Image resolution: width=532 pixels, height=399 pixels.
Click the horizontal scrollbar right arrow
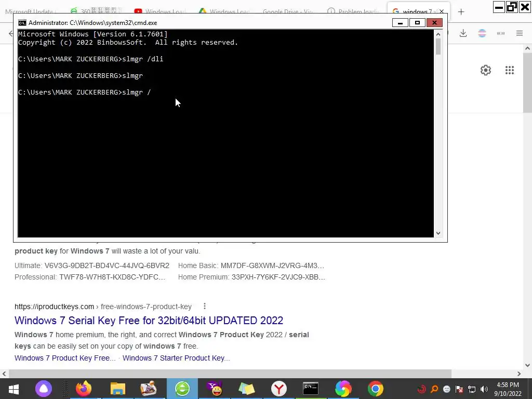pos(519,374)
